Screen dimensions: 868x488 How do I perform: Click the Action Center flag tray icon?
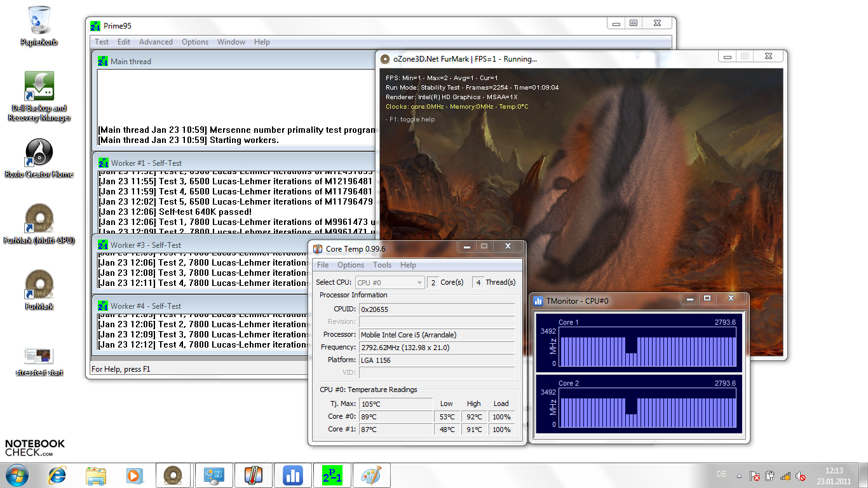point(754,476)
